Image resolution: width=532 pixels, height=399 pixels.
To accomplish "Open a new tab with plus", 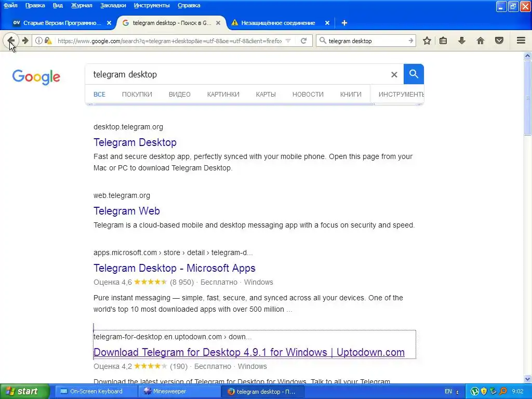I will point(344,23).
